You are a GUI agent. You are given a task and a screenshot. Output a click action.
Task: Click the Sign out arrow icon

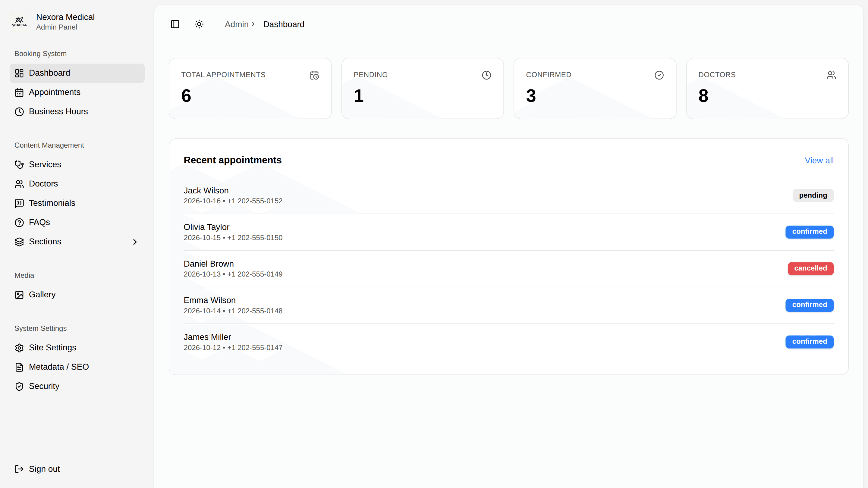(19, 469)
